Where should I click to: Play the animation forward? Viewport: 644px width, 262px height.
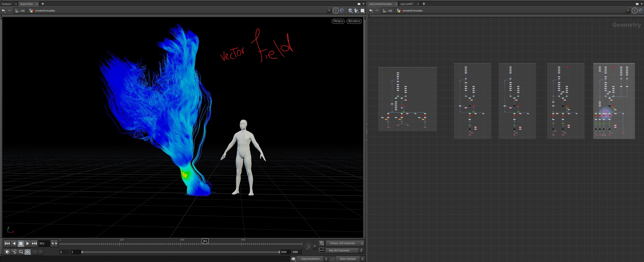(28, 243)
